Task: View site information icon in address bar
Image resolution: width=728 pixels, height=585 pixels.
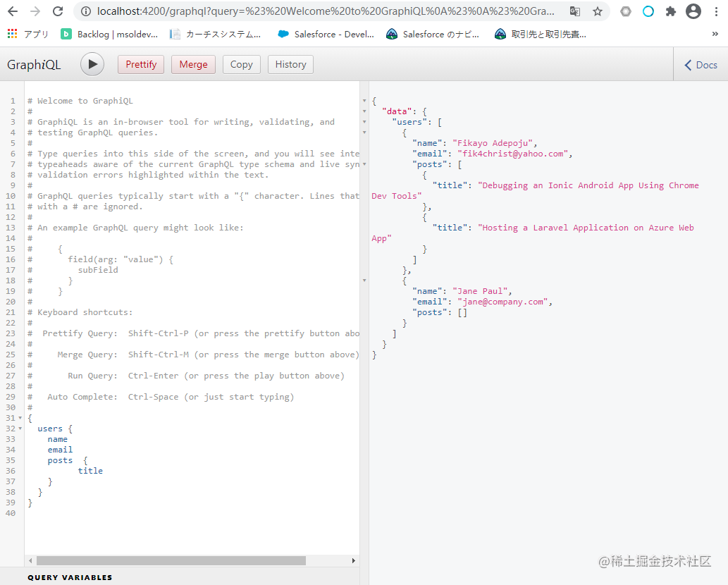Action: pyautogui.click(x=86, y=11)
